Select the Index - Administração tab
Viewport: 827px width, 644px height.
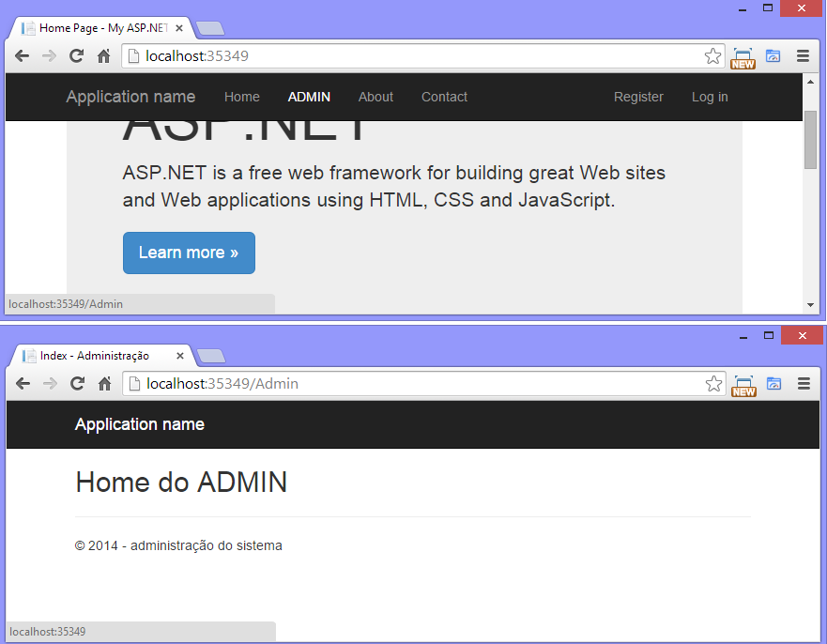click(103, 356)
